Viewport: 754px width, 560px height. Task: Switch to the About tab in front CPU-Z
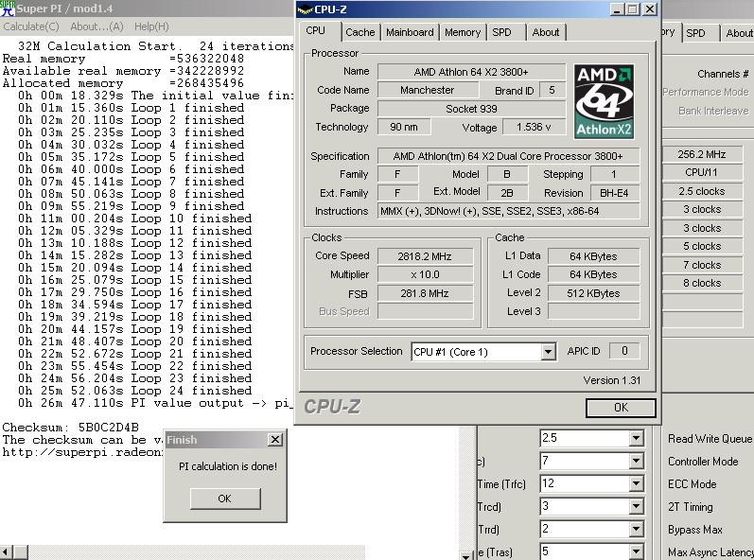[x=546, y=32]
